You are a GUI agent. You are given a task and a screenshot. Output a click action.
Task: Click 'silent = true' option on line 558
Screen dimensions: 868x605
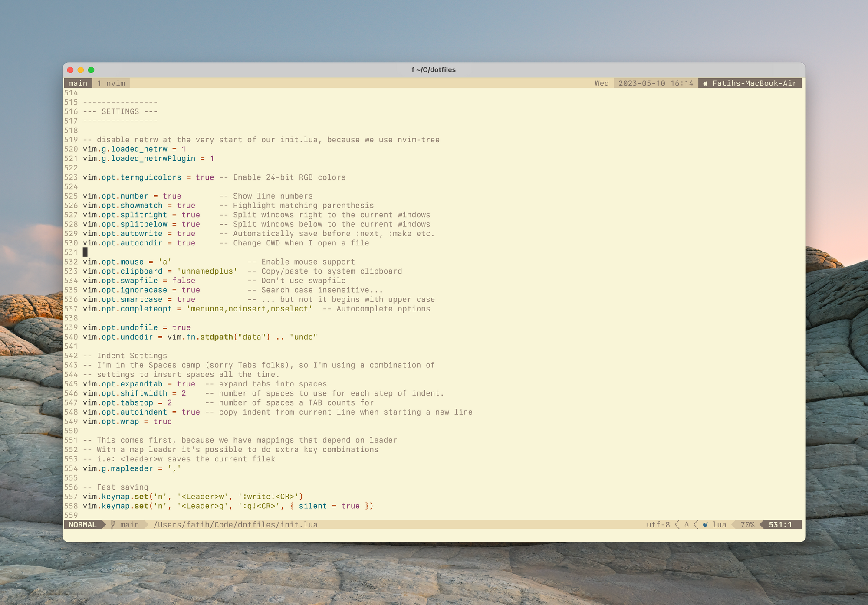(329, 506)
